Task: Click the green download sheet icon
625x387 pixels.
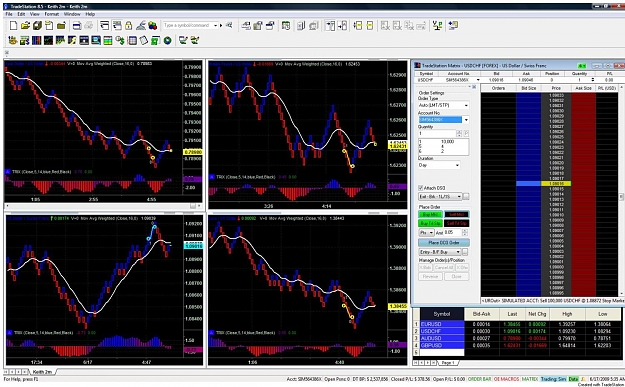Action: tap(155, 40)
